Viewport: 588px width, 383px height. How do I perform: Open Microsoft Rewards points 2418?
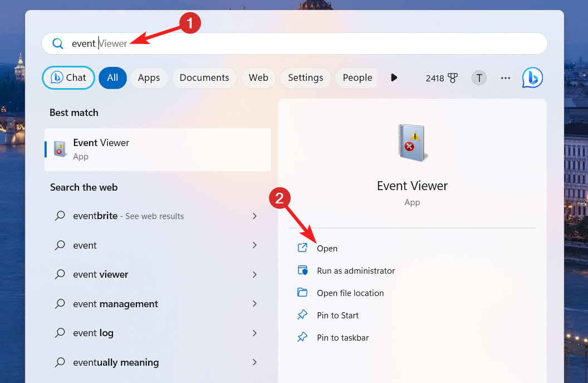point(442,78)
